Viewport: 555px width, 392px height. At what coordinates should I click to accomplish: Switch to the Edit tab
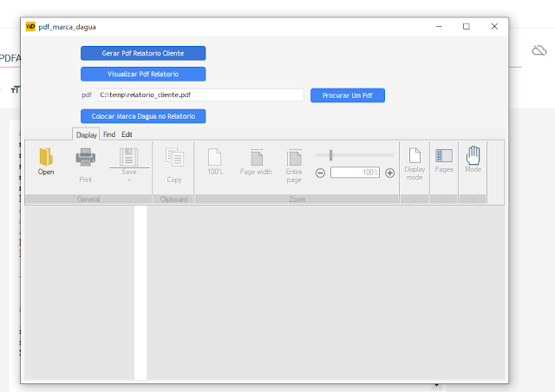point(127,134)
